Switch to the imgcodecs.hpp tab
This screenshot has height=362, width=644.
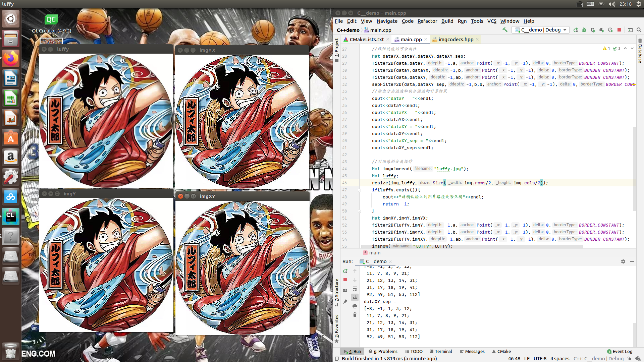pos(455,40)
